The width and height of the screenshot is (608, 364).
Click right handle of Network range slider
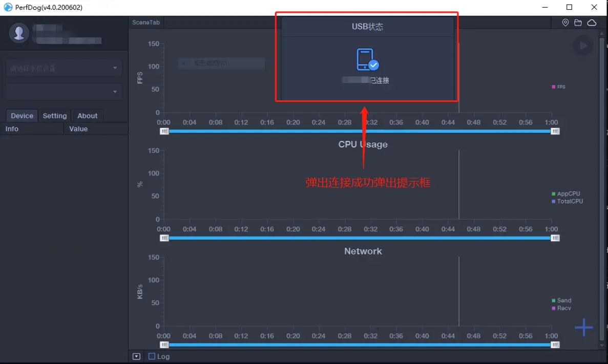pyautogui.click(x=555, y=345)
